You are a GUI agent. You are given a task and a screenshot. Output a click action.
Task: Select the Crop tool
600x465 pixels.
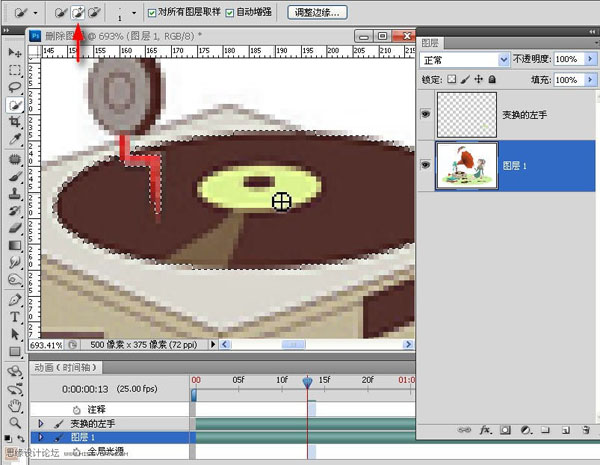[15, 122]
